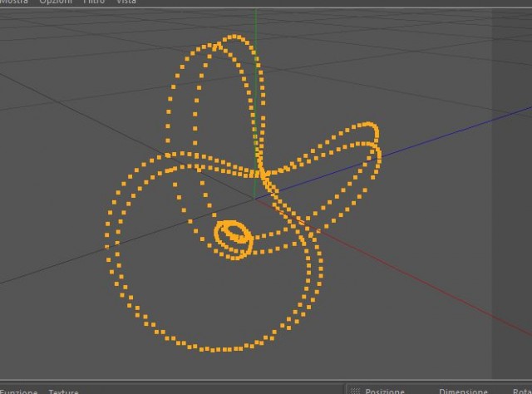
Task: Click the Posizione column label
Action: pos(385,392)
